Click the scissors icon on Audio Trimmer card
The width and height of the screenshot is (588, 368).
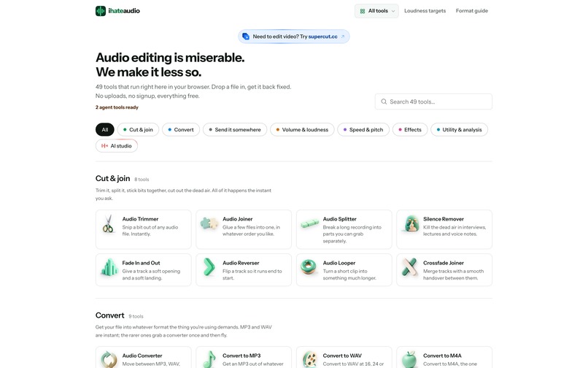click(108, 223)
